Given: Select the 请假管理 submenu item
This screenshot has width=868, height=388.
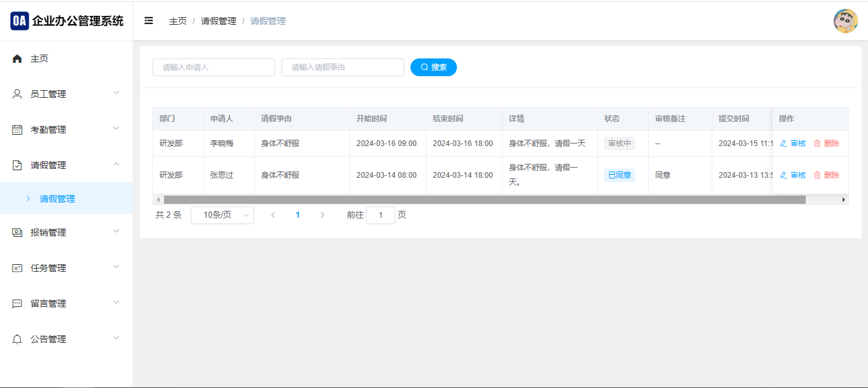Looking at the screenshot, I should click(x=57, y=199).
